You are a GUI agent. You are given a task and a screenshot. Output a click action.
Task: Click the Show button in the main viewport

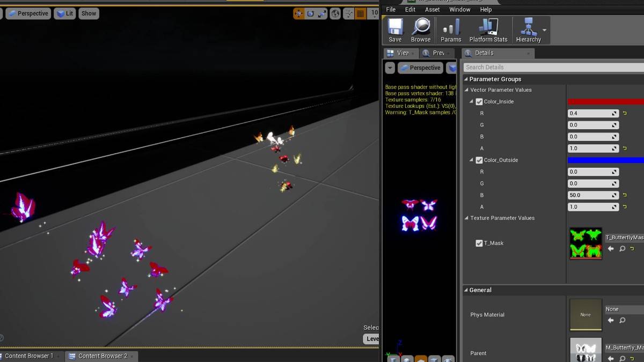click(89, 13)
